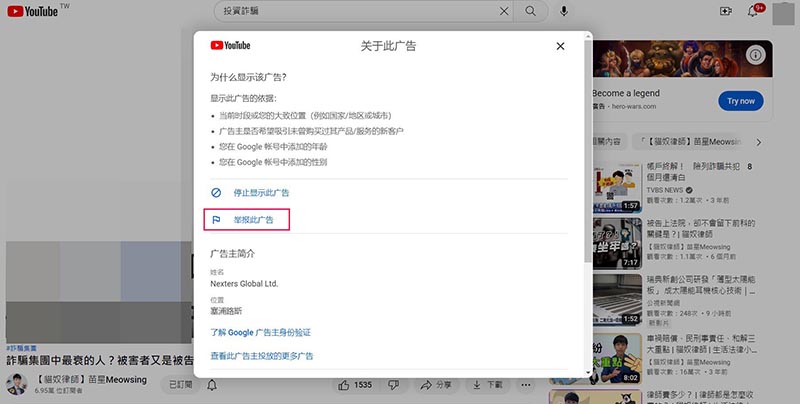Open the TVBS NEWS video thumbnail 1:57
This screenshot has height=404, width=800.
point(617,188)
